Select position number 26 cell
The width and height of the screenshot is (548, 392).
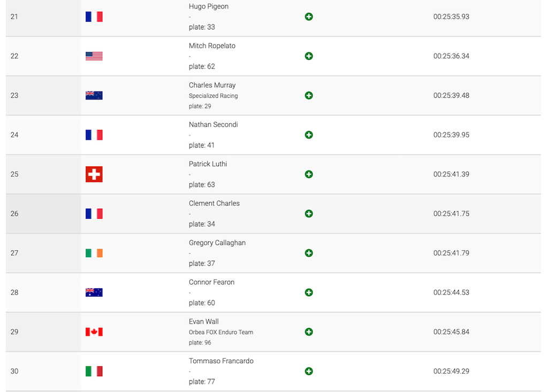click(43, 214)
